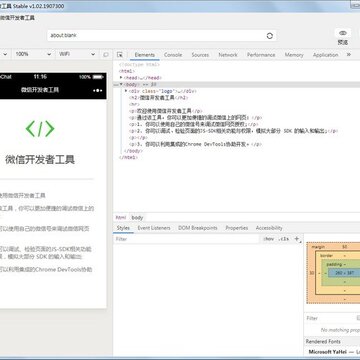Open the phone simulator three-dots menu
Image resolution: width=360 pixels, height=360 pixels.
click(x=98, y=90)
